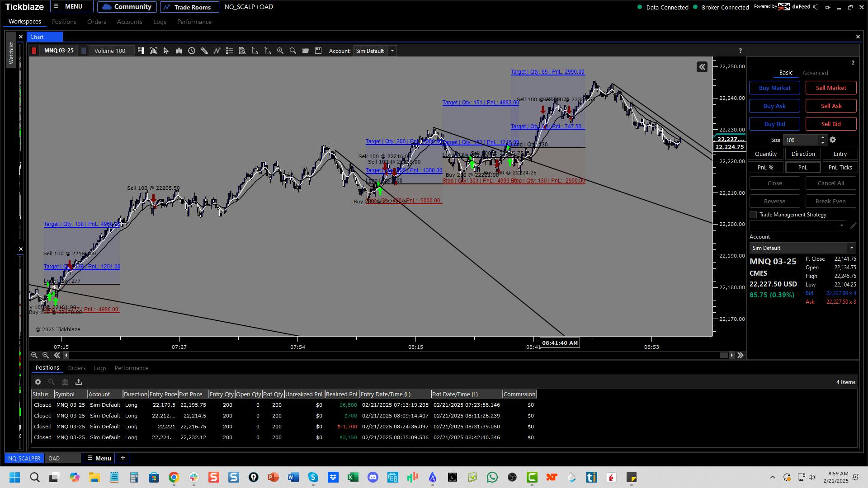Click the red square before MNQ 03-25
Image resolution: width=868 pixels, height=488 pixels.
click(x=34, y=51)
